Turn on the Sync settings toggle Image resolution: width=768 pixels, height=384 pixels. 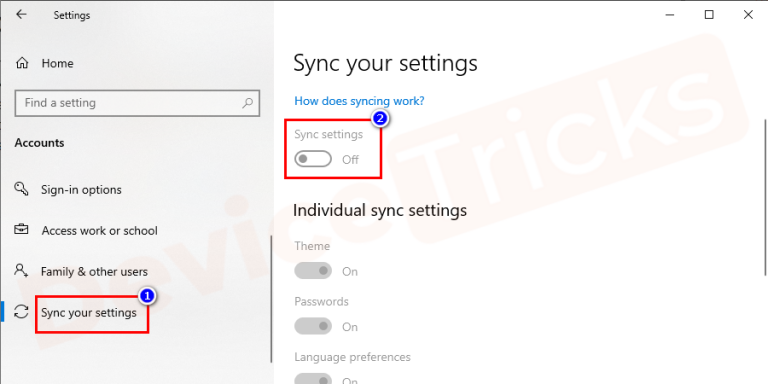click(x=313, y=159)
